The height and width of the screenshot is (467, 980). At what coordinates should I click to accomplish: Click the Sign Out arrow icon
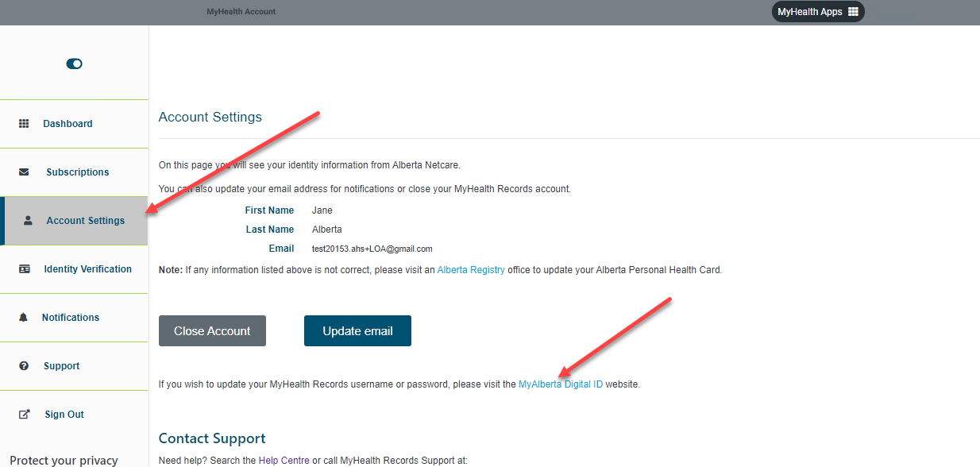click(x=25, y=415)
